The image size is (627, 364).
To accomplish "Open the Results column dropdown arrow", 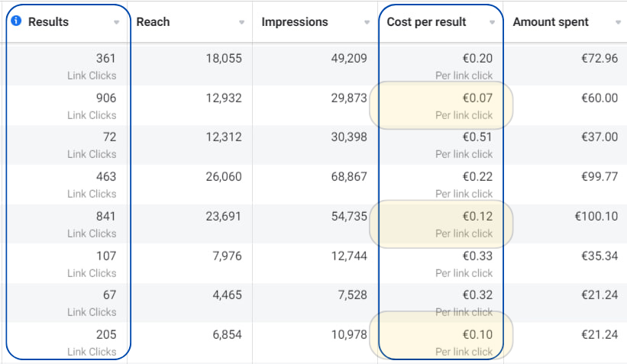I will click(x=117, y=22).
